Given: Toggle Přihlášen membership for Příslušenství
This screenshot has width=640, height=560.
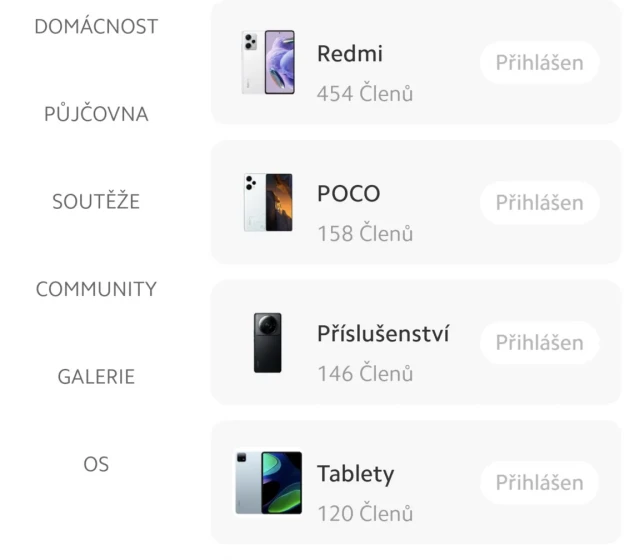Looking at the screenshot, I should 539,342.
